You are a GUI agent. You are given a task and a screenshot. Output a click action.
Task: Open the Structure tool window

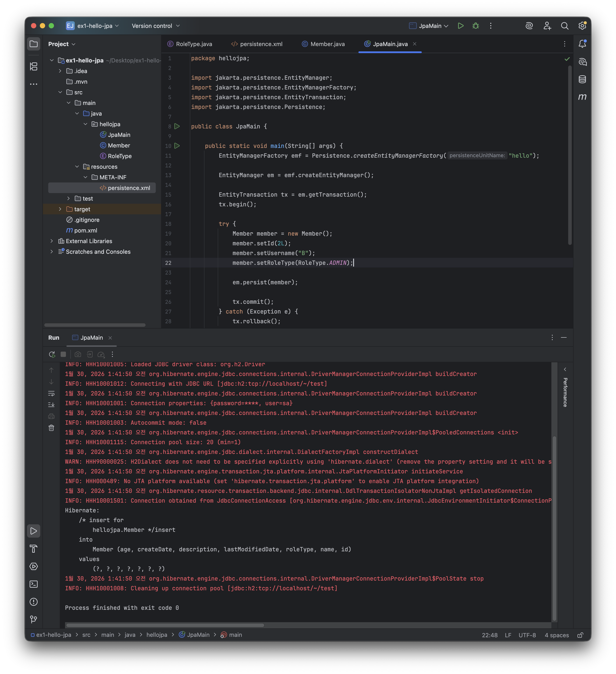[34, 66]
